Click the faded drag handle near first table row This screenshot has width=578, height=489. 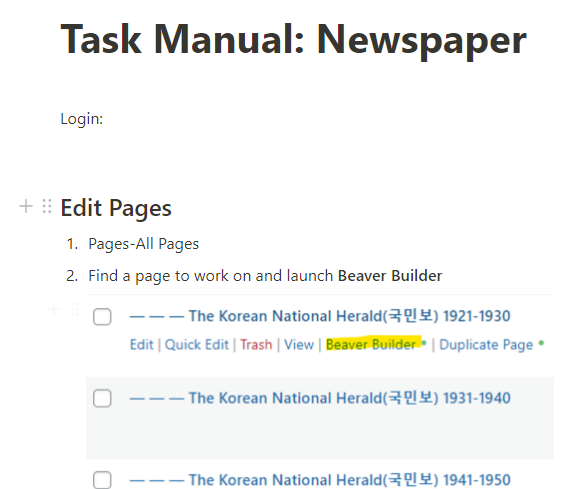click(x=75, y=309)
